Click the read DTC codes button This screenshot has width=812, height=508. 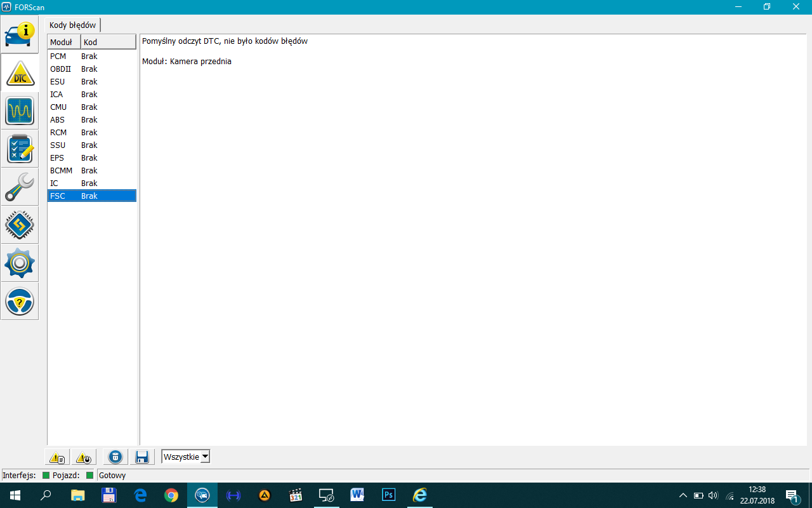pos(57,457)
